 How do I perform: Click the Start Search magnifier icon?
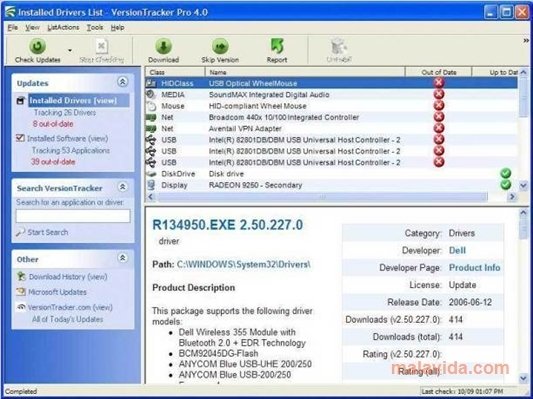tap(20, 232)
